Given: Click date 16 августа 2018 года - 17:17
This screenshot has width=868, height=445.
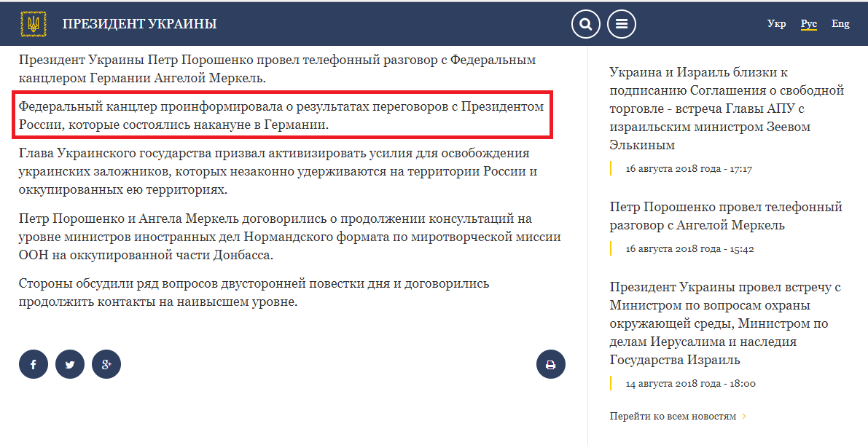Looking at the screenshot, I should [689, 169].
